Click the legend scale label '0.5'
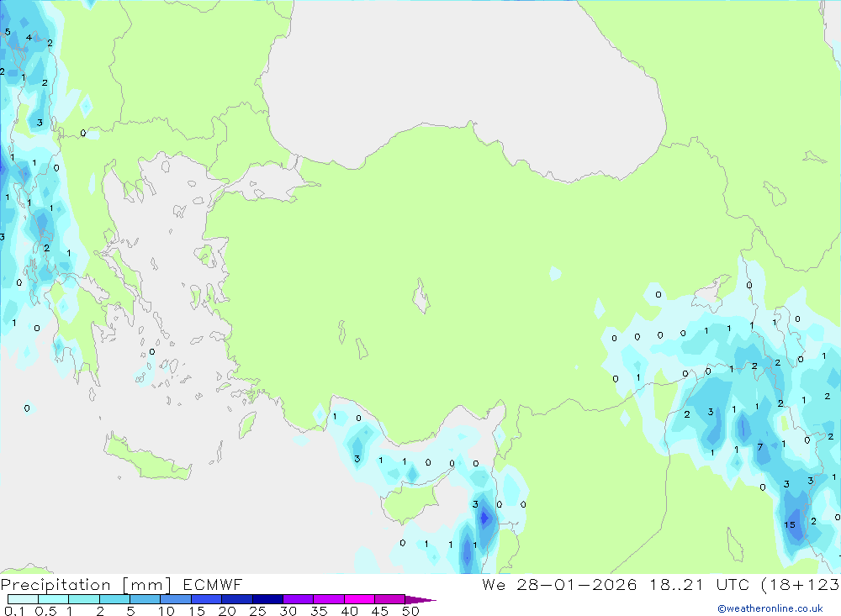 pyautogui.click(x=45, y=611)
